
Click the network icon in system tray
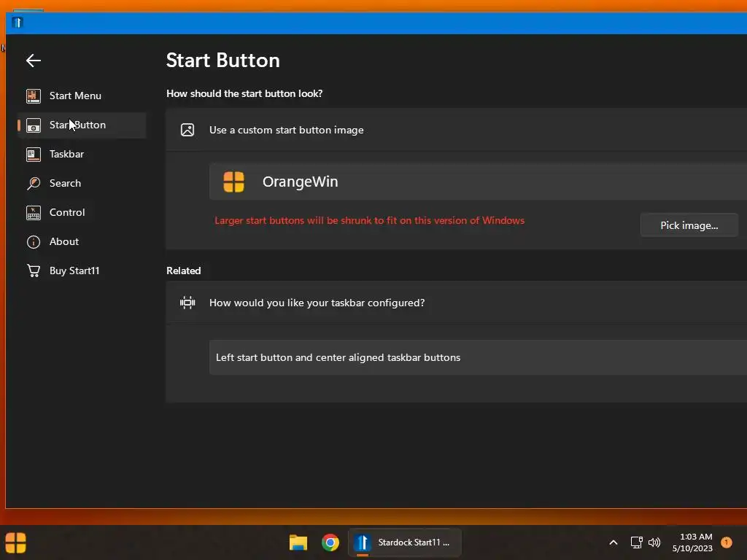pos(636,542)
